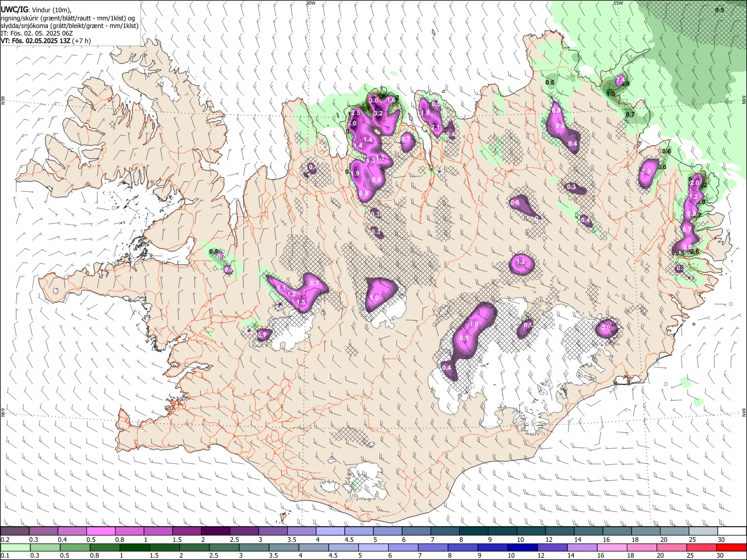
Task: Pick the darkest purple swatch labeled 2, snow scale
Action: tap(215, 531)
